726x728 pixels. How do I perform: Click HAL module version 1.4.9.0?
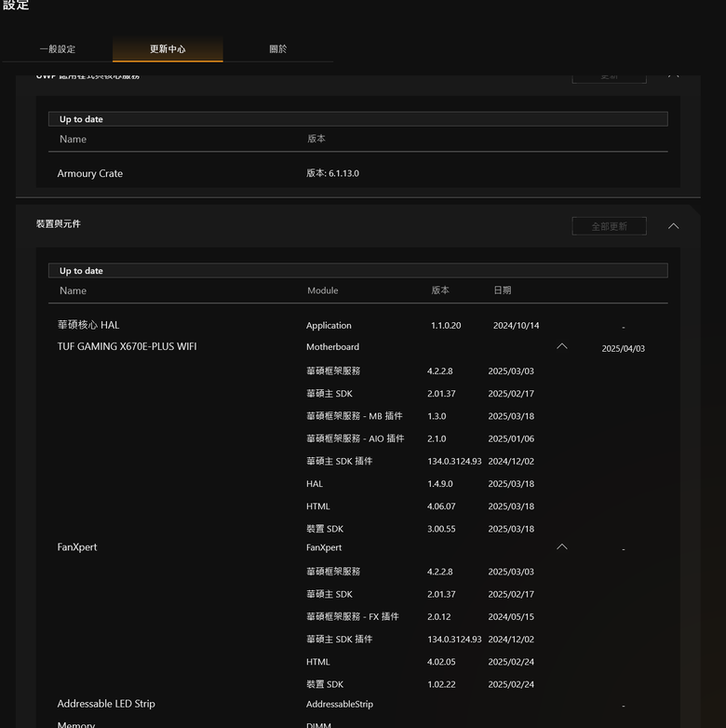pyautogui.click(x=440, y=484)
